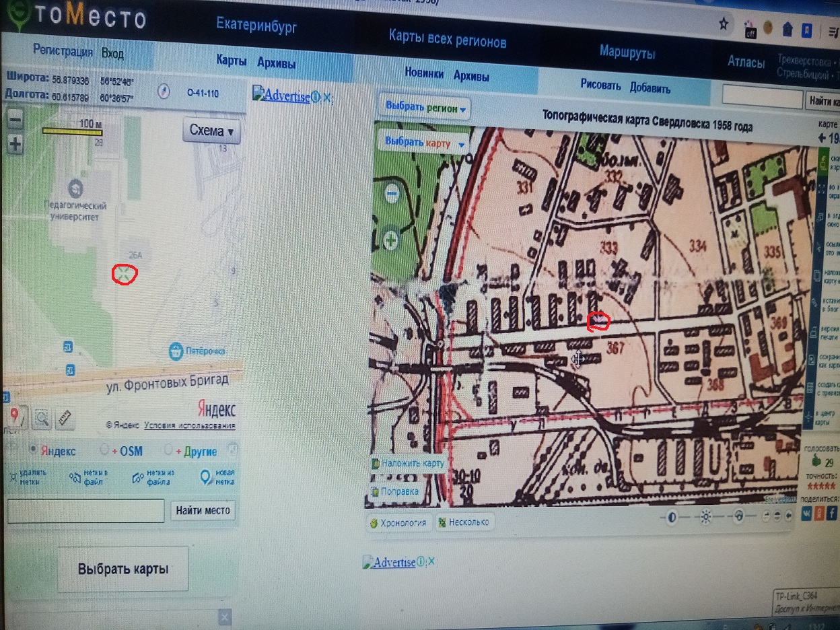Image resolution: width=840 pixels, height=630 pixels.
Task: Go to the previous map arrow
Action: click(x=821, y=138)
